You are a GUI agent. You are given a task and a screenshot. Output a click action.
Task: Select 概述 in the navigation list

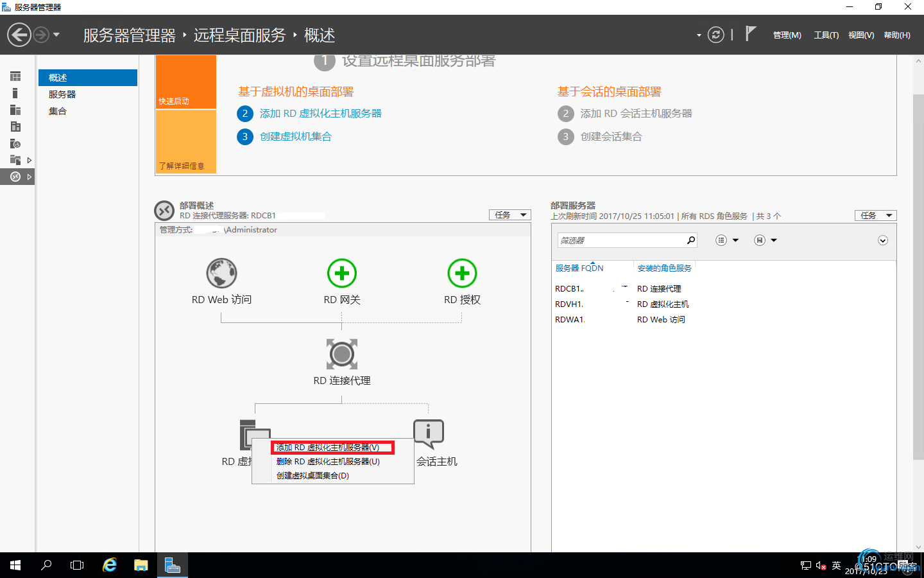[88, 78]
